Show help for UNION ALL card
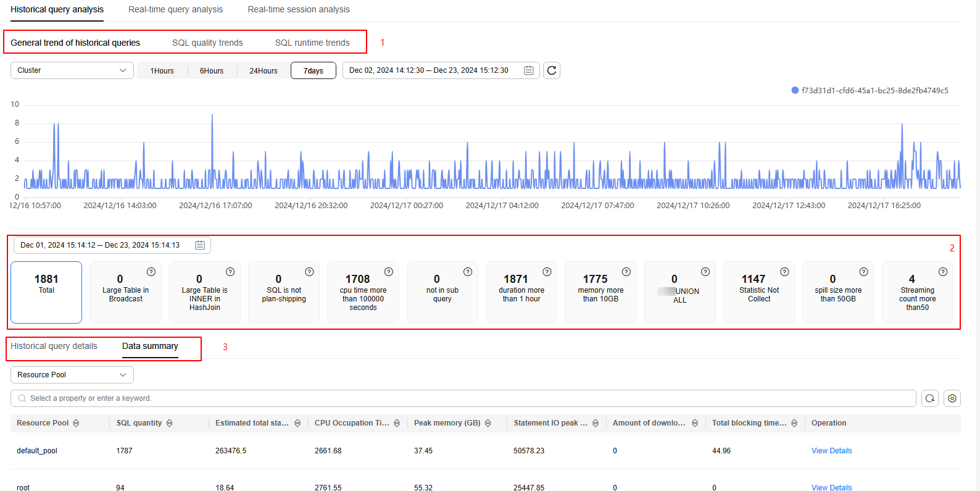 click(x=705, y=272)
